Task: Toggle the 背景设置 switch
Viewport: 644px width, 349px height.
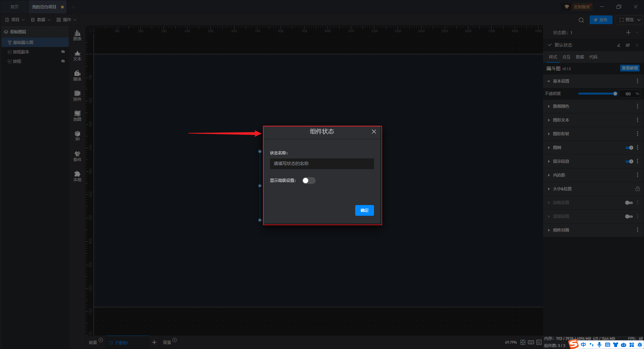Action: click(629, 216)
